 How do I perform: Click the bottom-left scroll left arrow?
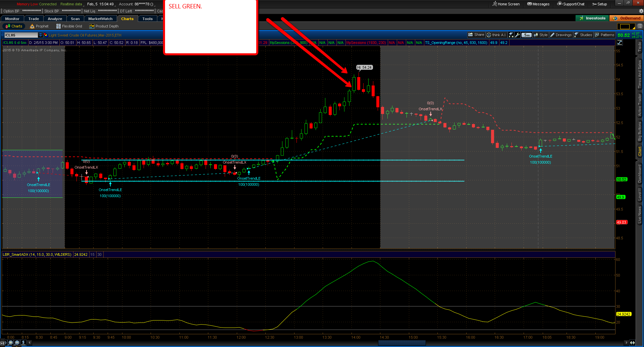pos(30,343)
